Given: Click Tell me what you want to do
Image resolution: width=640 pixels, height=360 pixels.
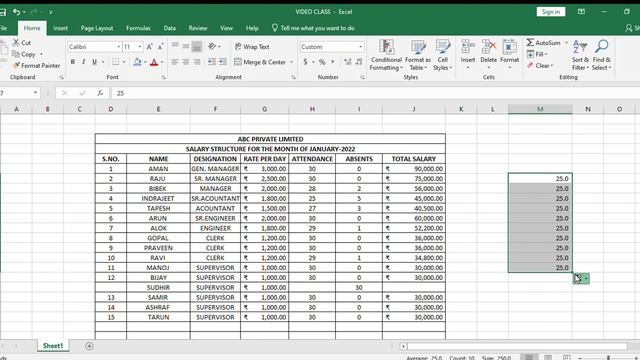Looking at the screenshot, I should pyautogui.click(x=313, y=28).
